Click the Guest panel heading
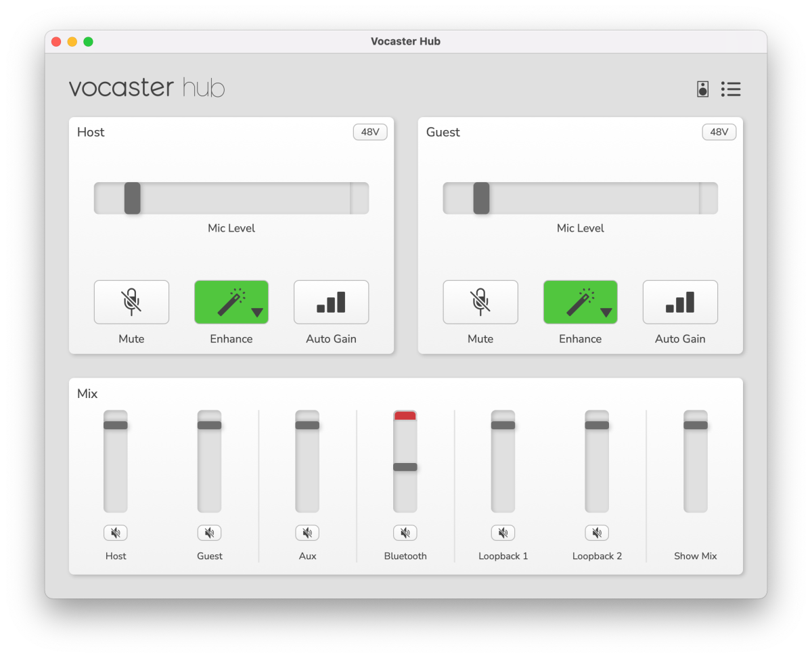 [x=443, y=132]
